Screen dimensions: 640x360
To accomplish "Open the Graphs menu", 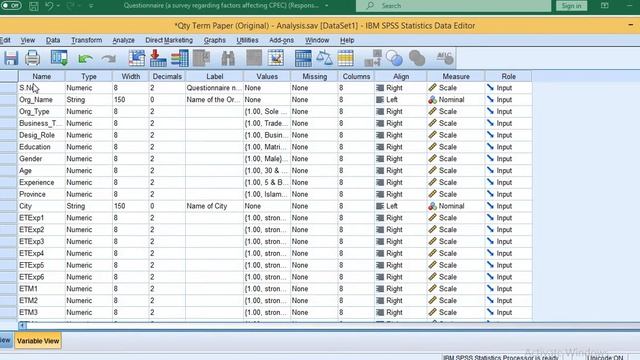I will tap(215, 40).
